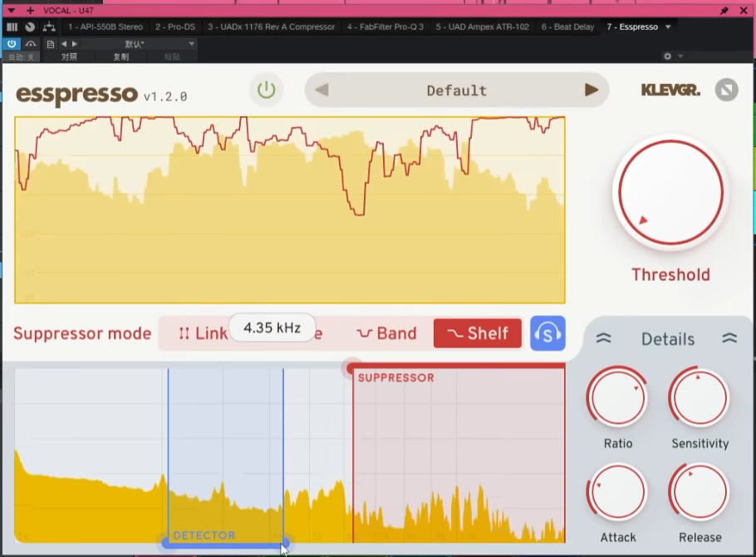Toggle the esspresso power bypass button

tap(266, 90)
